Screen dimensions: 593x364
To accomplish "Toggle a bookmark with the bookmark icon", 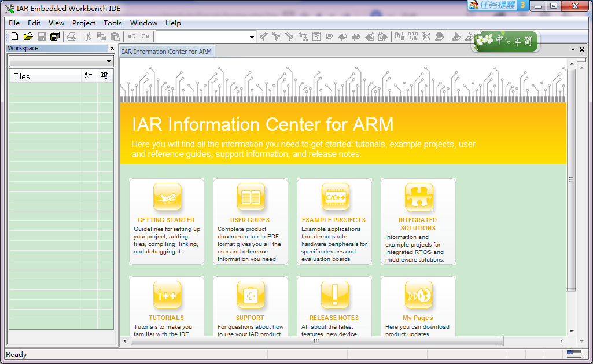I will tap(329, 36).
